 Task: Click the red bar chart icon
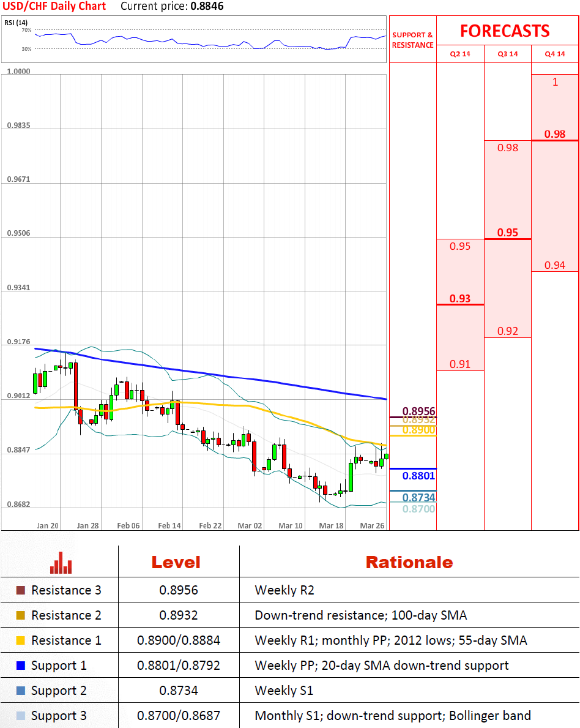[61, 563]
